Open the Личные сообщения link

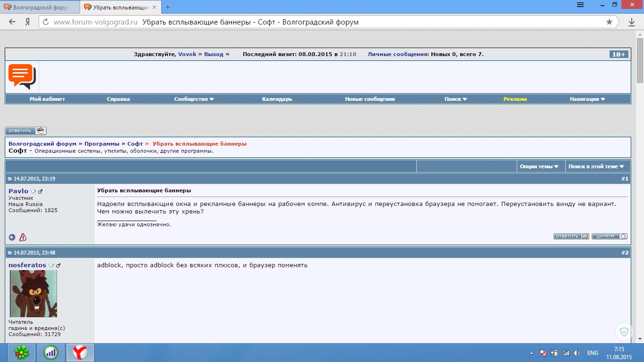click(x=397, y=54)
